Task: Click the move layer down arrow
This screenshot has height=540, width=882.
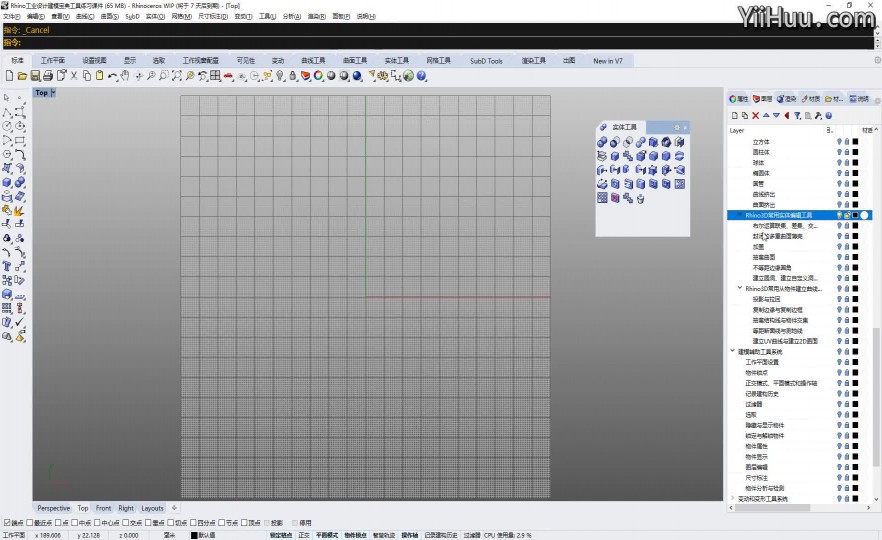Action: (776, 115)
